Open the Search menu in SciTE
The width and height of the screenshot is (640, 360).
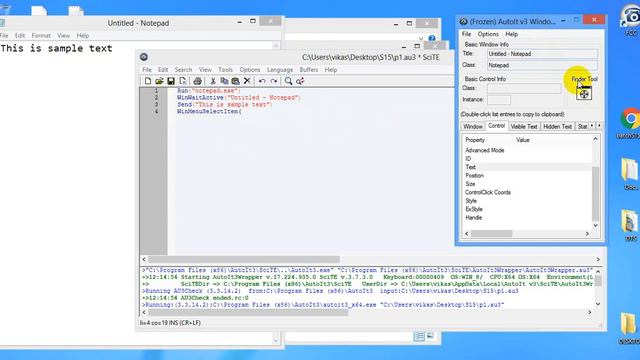point(183,70)
